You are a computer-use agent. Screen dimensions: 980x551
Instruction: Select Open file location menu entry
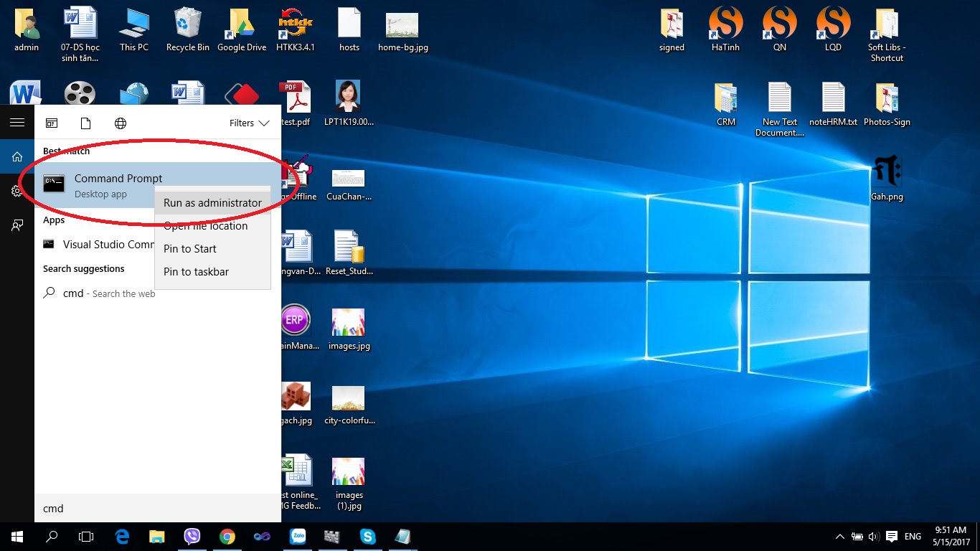click(205, 226)
